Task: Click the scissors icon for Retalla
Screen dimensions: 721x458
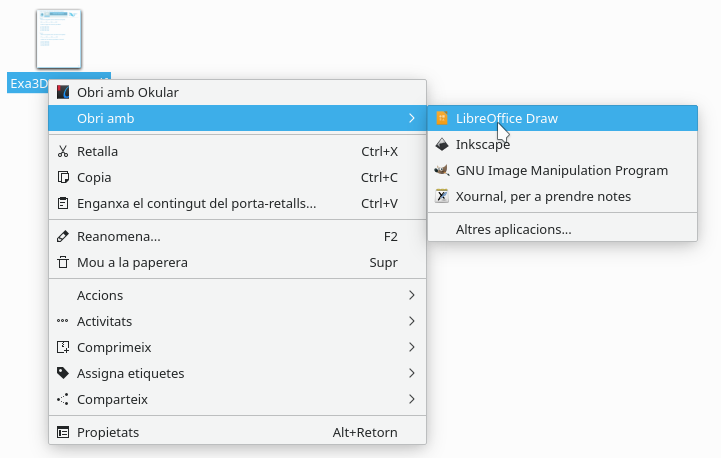Action: point(63,151)
